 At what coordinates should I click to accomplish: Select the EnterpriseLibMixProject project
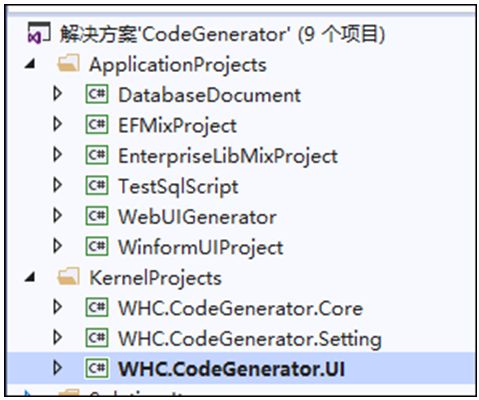coord(228,156)
